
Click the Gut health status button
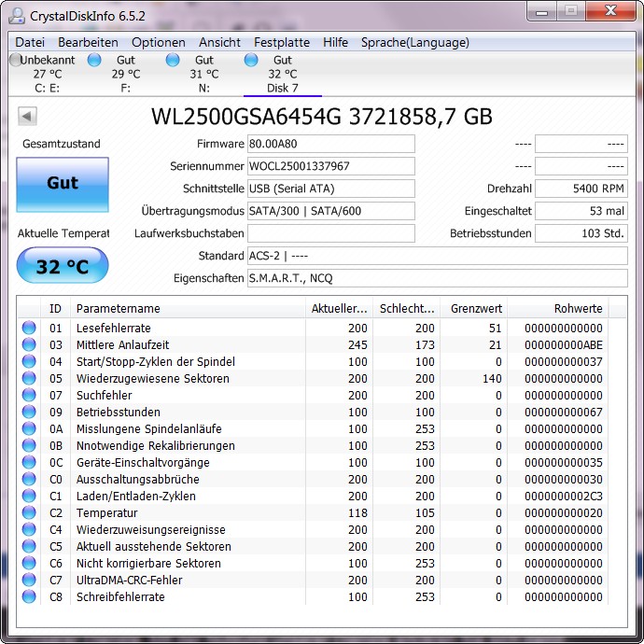point(63,185)
